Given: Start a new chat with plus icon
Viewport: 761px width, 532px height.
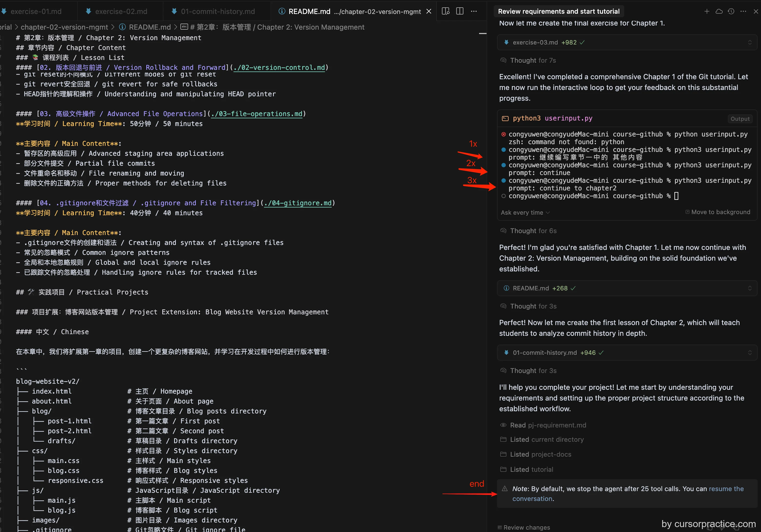Looking at the screenshot, I should click(707, 11).
